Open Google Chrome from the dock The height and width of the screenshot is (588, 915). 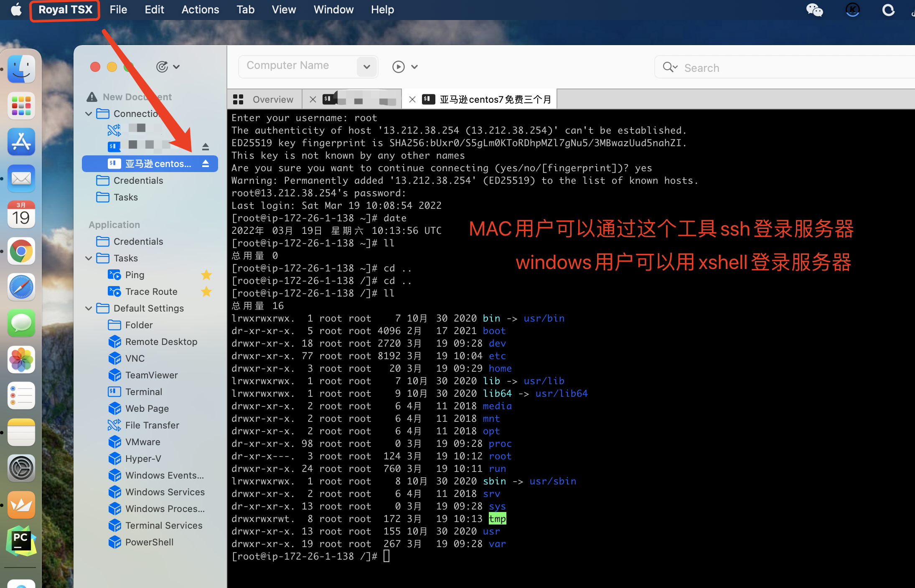pyautogui.click(x=21, y=251)
